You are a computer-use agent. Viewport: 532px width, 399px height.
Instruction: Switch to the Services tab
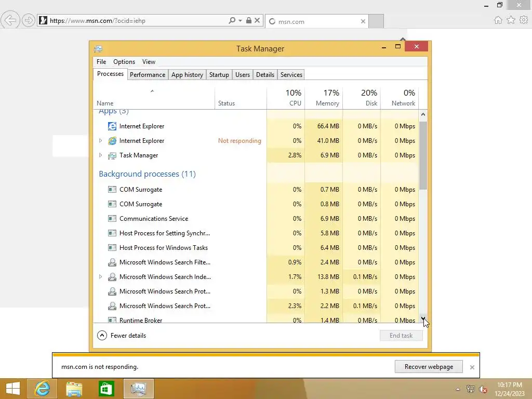click(291, 75)
